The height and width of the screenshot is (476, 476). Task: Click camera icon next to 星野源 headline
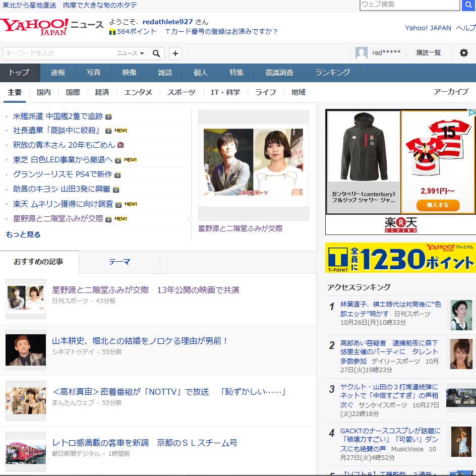108,219
